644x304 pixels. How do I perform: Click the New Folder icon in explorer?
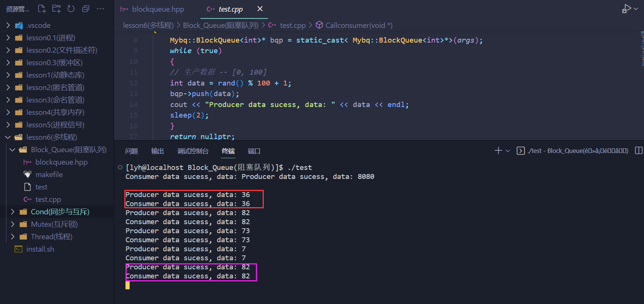coord(57,9)
